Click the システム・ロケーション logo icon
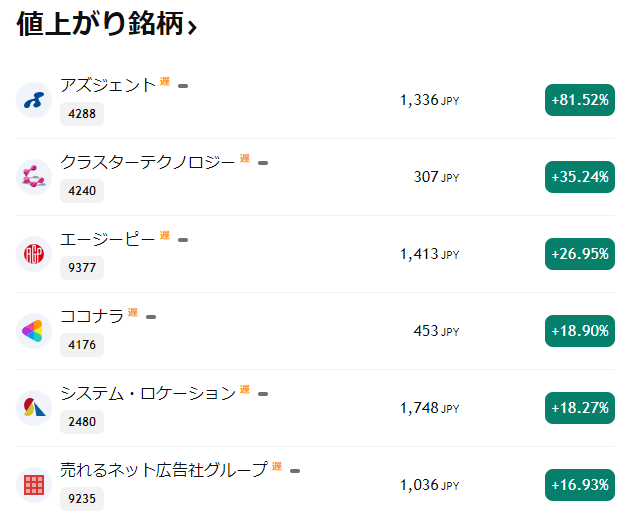633x519 pixels. (x=34, y=408)
